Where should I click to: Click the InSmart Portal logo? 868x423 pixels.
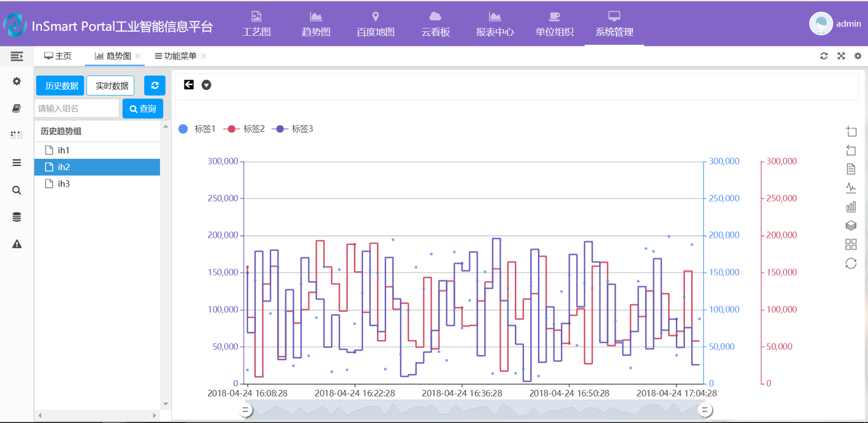pyautogui.click(x=15, y=25)
